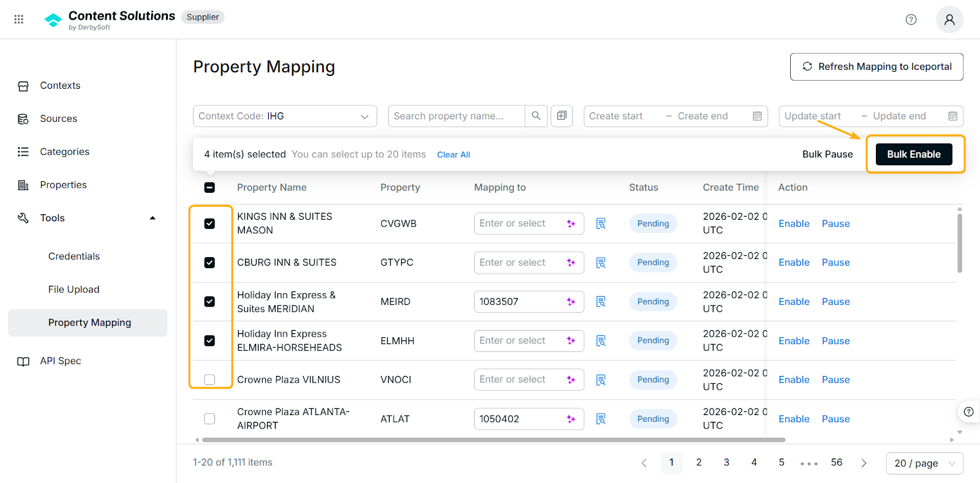Uncheck the KINGS INN & SUITES MASON checkbox

point(209,223)
